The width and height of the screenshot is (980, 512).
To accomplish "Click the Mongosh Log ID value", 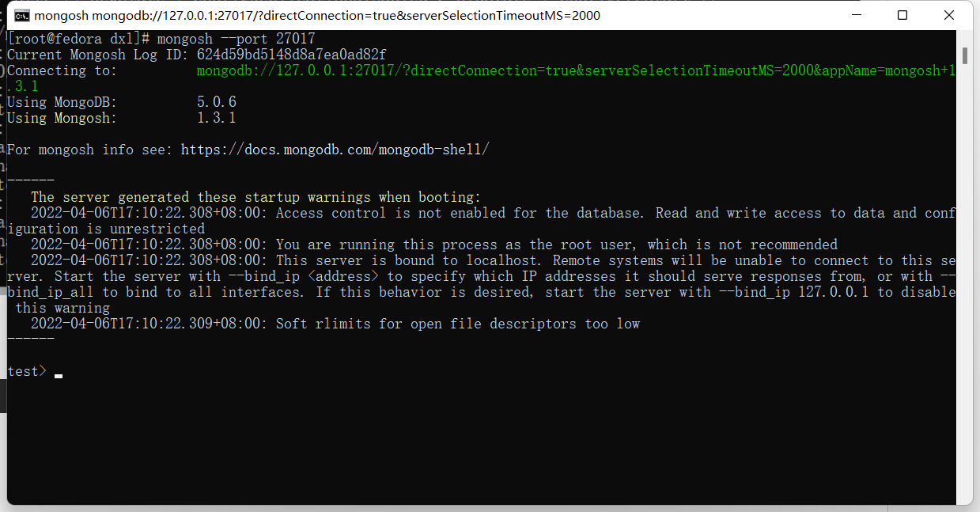I will pyautogui.click(x=291, y=55).
